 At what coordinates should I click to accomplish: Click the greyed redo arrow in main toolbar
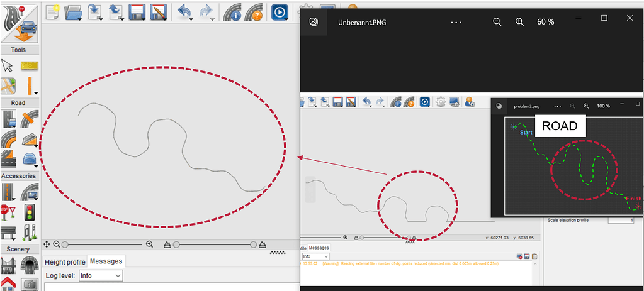click(206, 12)
